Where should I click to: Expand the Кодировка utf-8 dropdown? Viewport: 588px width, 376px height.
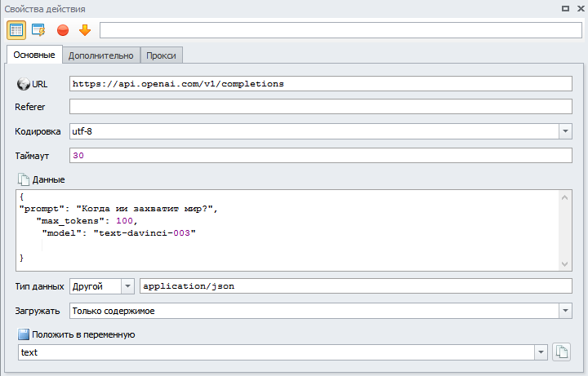tap(565, 131)
